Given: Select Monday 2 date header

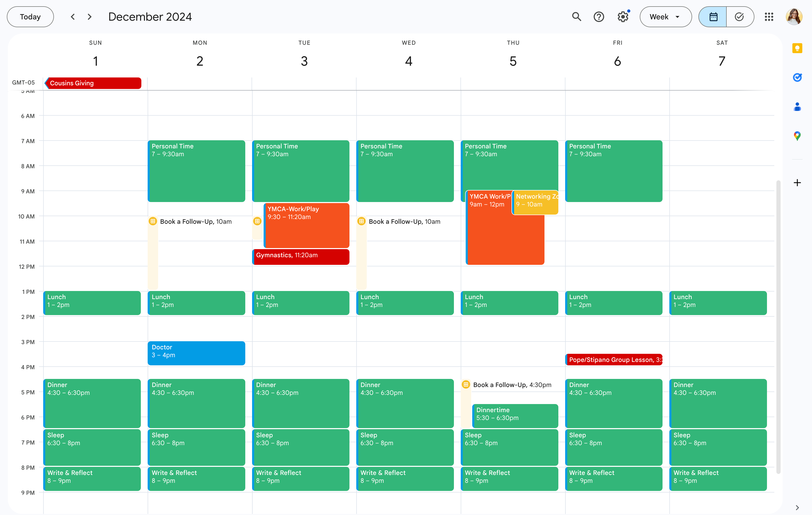Looking at the screenshot, I should click(x=200, y=61).
